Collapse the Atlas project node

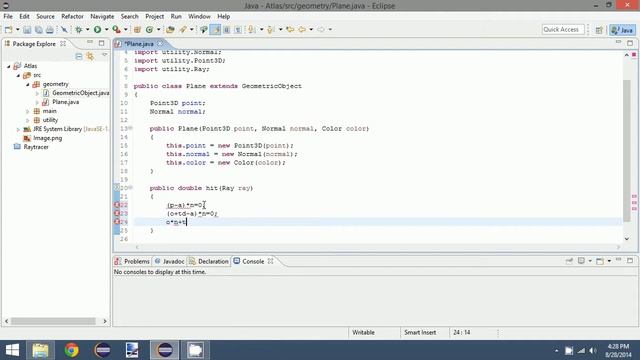pos(9,66)
